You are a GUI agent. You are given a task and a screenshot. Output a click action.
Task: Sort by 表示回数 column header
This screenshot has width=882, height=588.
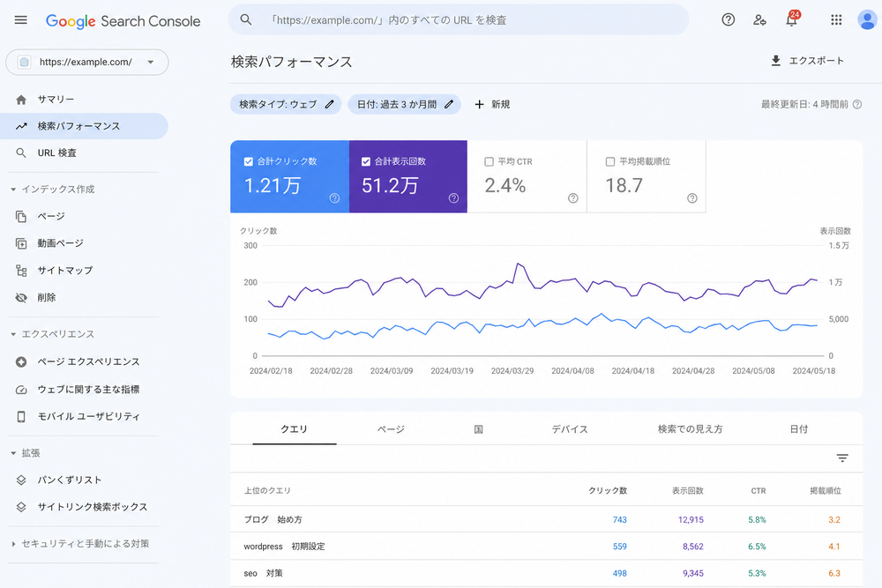(x=687, y=491)
